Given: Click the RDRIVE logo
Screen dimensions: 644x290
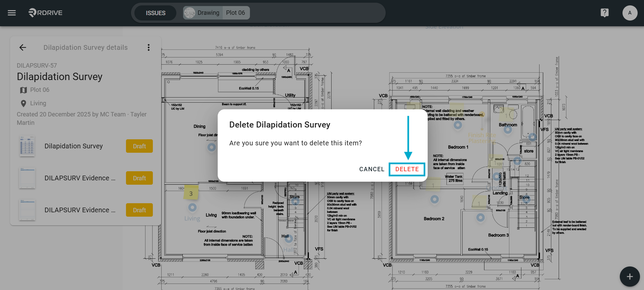Looking at the screenshot, I should pos(45,13).
